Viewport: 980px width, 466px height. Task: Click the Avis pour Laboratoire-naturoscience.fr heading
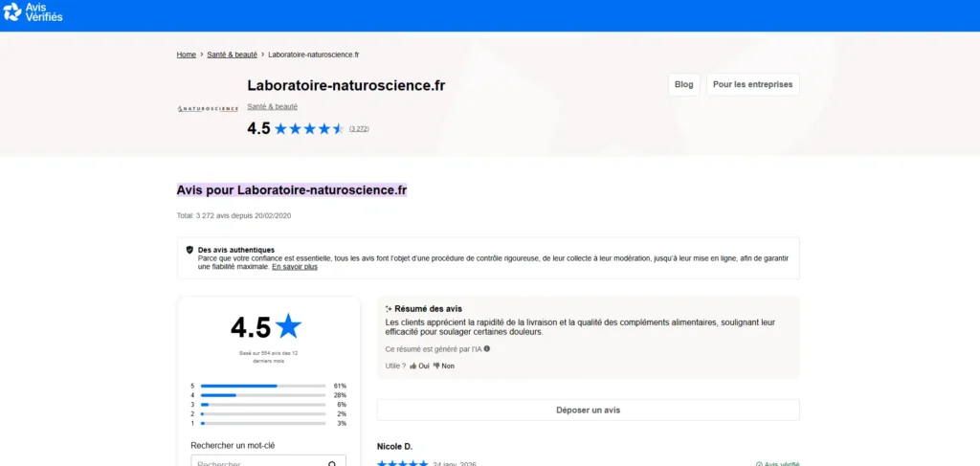pyautogui.click(x=292, y=189)
